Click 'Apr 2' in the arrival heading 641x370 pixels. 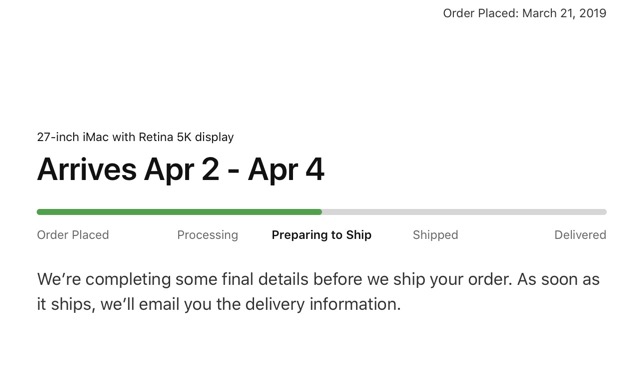pos(182,169)
